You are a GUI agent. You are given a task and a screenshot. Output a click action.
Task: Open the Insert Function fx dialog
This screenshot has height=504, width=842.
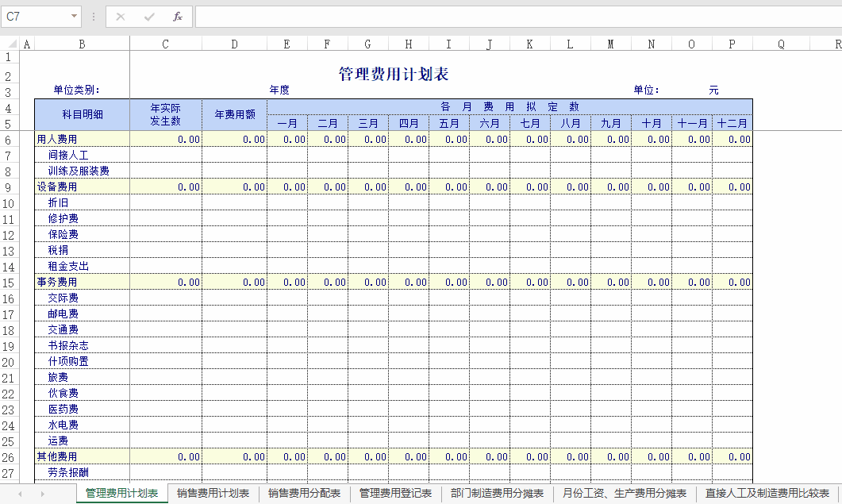(x=178, y=17)
